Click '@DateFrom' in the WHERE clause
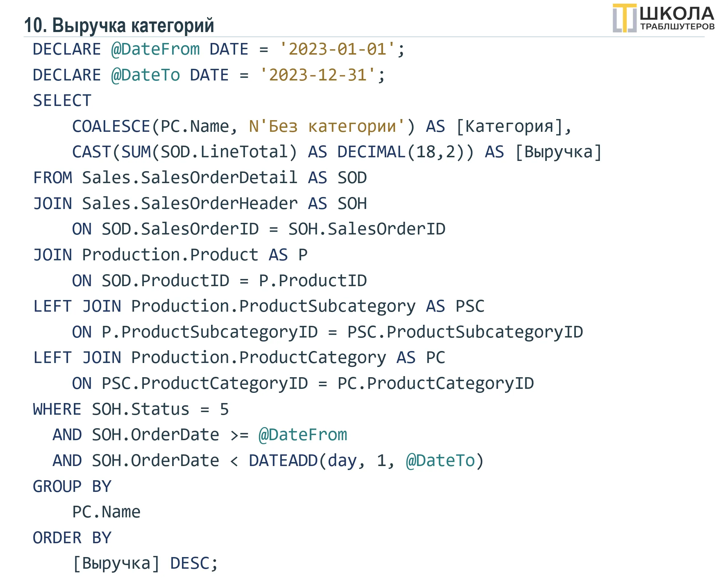The height and width of the screenshot is (588, 728). coord(303,435)
